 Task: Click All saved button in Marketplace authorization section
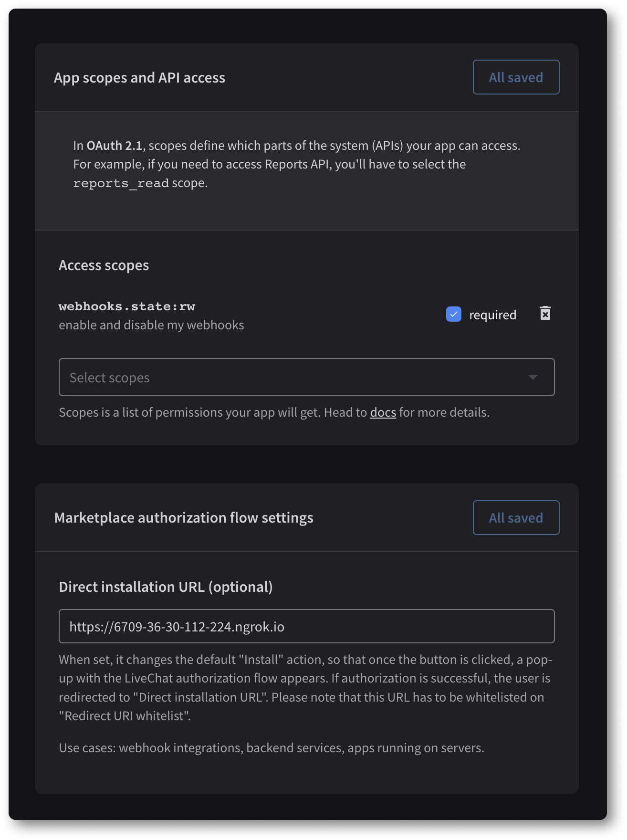click(516, 518)
